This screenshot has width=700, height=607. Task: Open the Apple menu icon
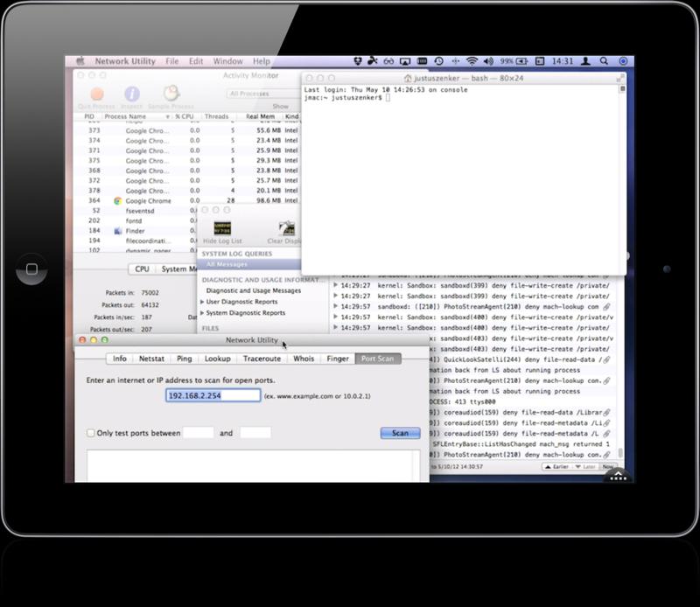click(x=80, y=61)
